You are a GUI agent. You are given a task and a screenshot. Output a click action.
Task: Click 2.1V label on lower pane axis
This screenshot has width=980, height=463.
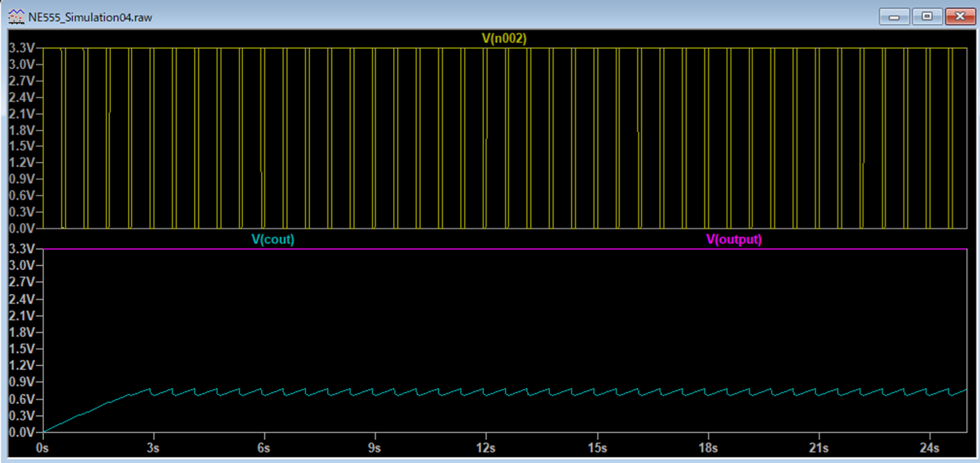[21, 315]
